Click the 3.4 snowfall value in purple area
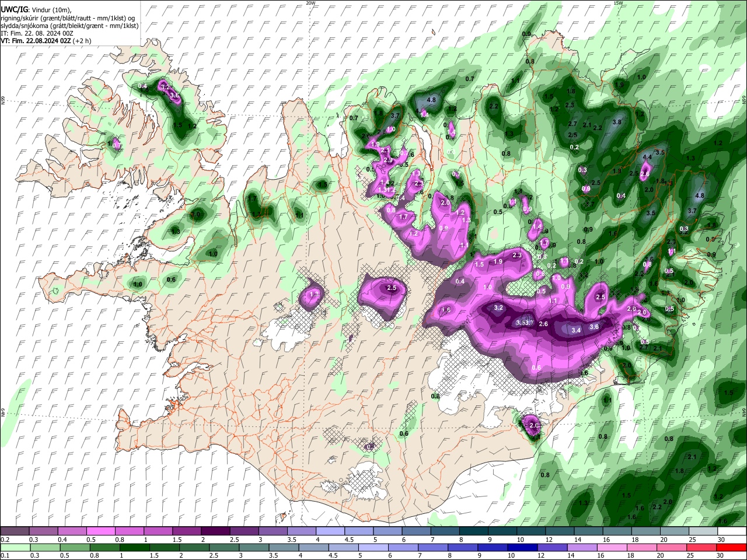The height and width of the screenshot is (560, 747). (576, 330)
